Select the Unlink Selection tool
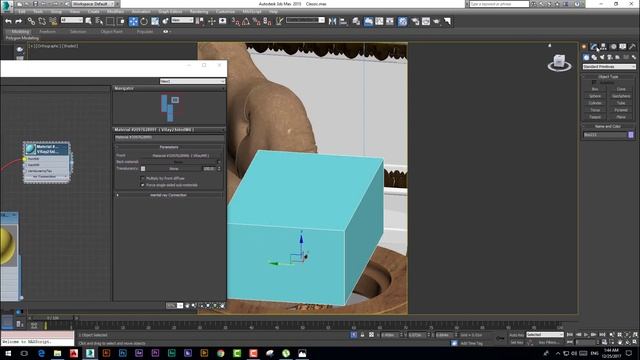The height and width of the screenshot is (360, 640). pyautogui.click(x=42, y=21)
